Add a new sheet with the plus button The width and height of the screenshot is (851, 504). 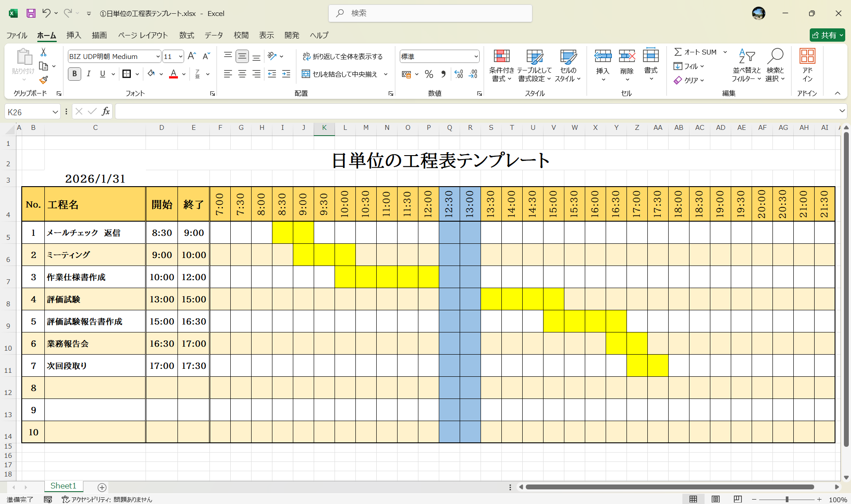coord(102,488)
